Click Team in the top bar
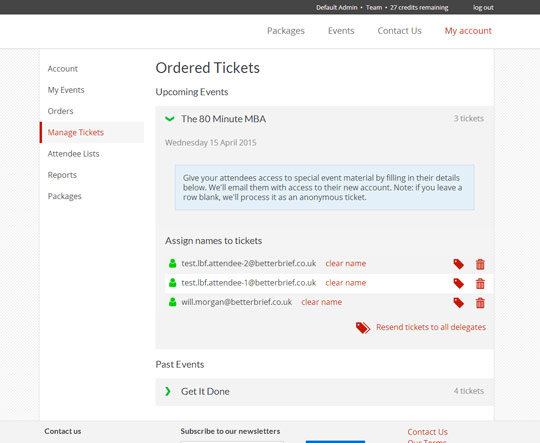540x443 pixels. pos(374,8)
